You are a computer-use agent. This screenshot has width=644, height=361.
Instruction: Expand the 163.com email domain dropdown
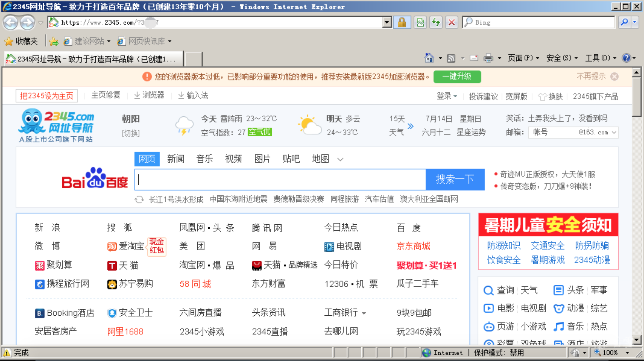pos(614,132)
